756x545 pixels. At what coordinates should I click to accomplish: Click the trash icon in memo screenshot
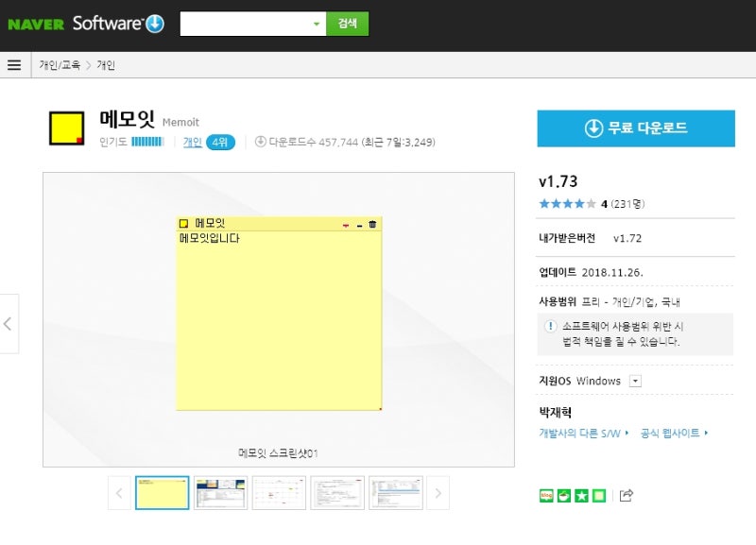[372, 224]
